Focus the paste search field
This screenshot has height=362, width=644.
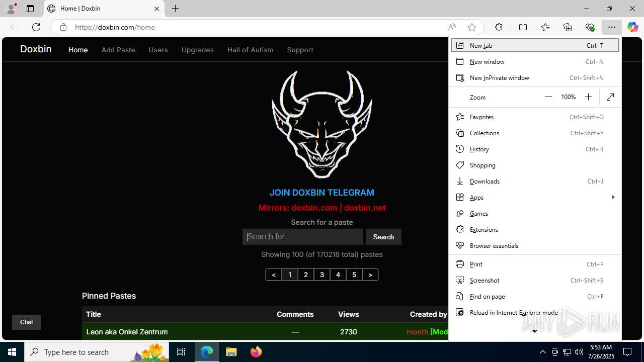click(302, 237)
